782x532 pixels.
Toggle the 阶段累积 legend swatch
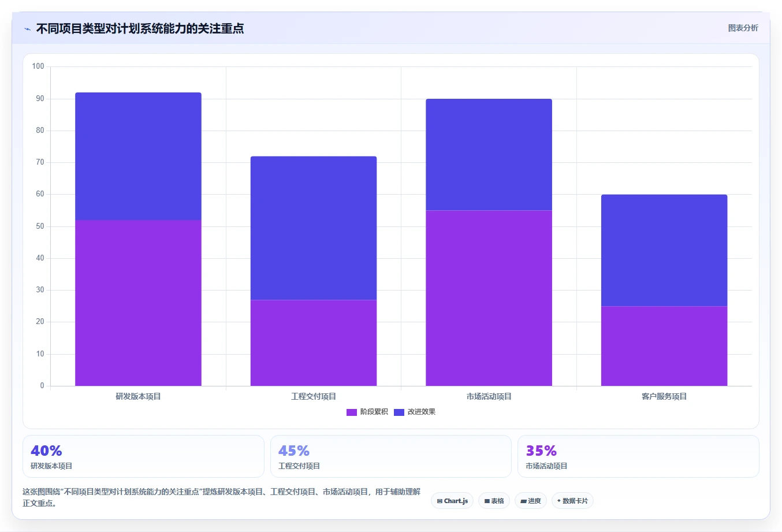coord(351,412)
